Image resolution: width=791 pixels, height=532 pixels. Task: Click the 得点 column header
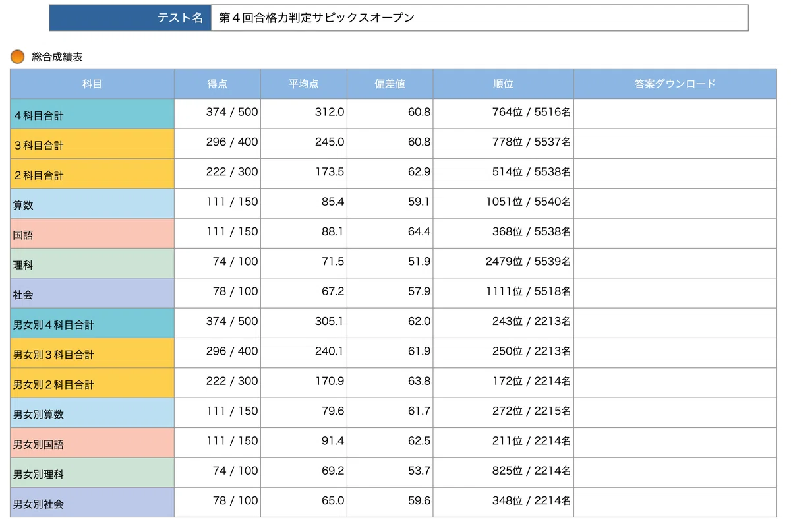click(x=218, y=84)
